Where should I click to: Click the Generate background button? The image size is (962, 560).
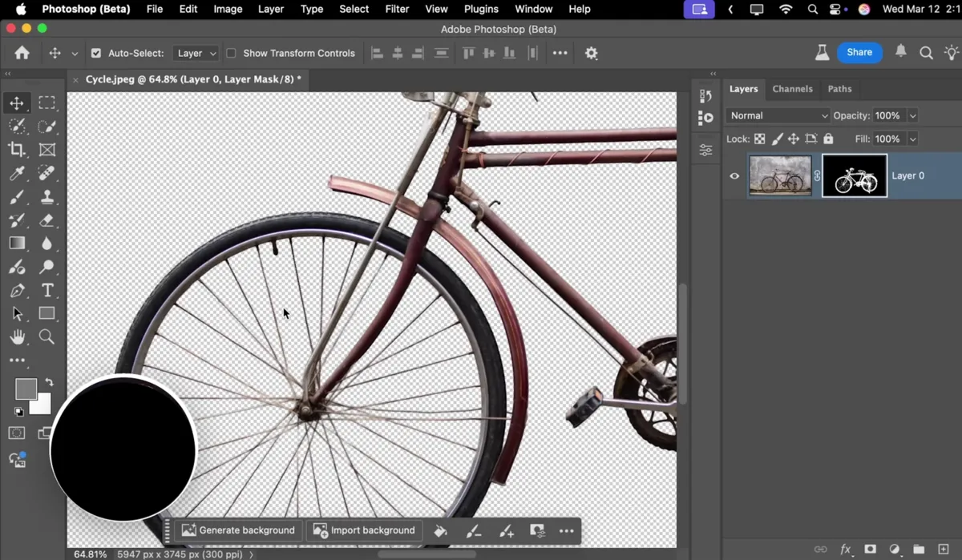[x=238, y=530]
